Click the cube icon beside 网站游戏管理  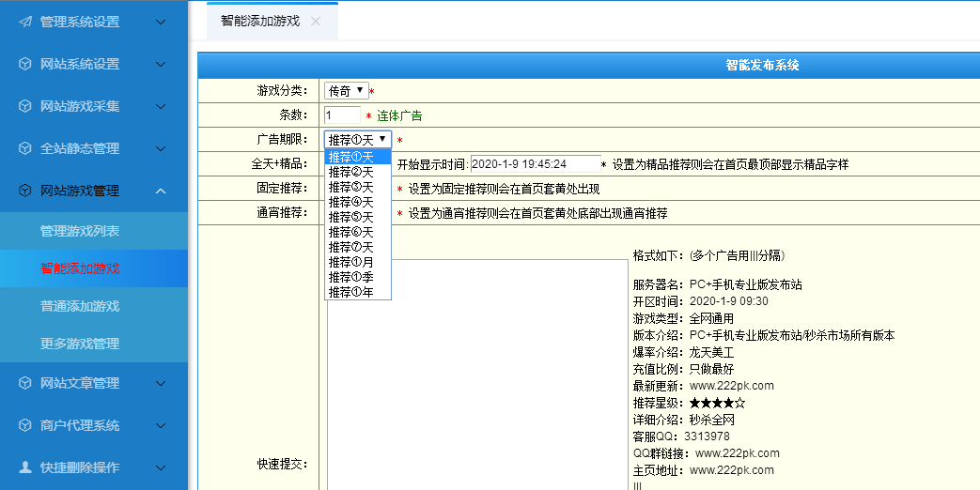tap(25, 191)
